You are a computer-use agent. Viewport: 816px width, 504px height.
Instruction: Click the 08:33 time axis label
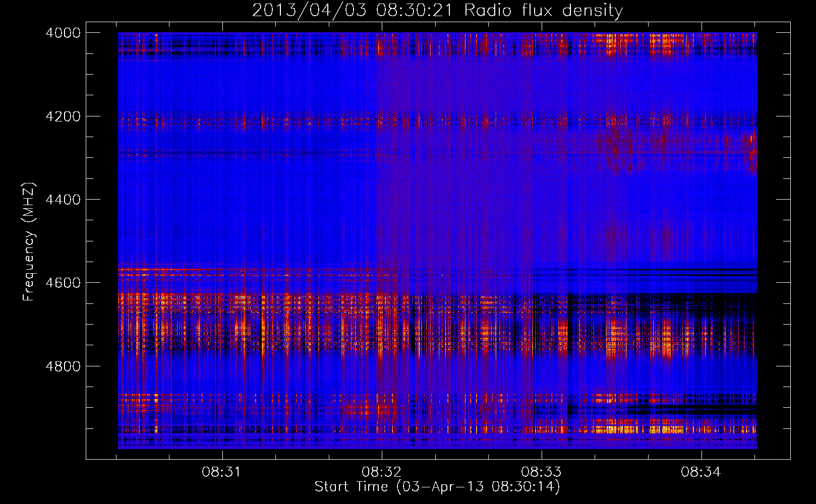541,472
